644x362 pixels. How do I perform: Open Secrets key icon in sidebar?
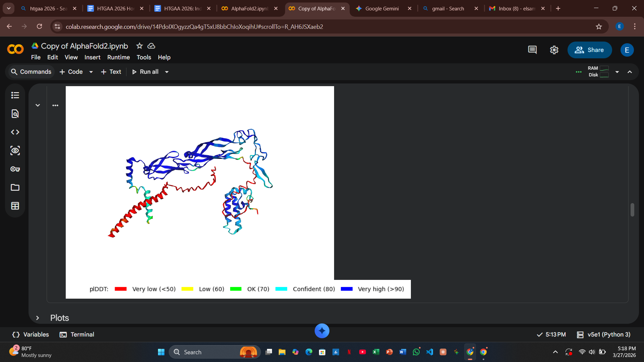pyautogui.click(x=15, y=169)
